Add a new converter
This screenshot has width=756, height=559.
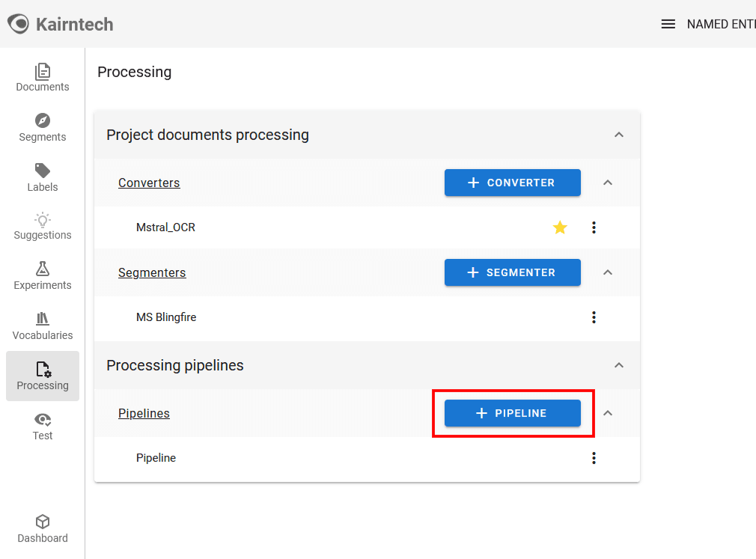tap(513, 183)
